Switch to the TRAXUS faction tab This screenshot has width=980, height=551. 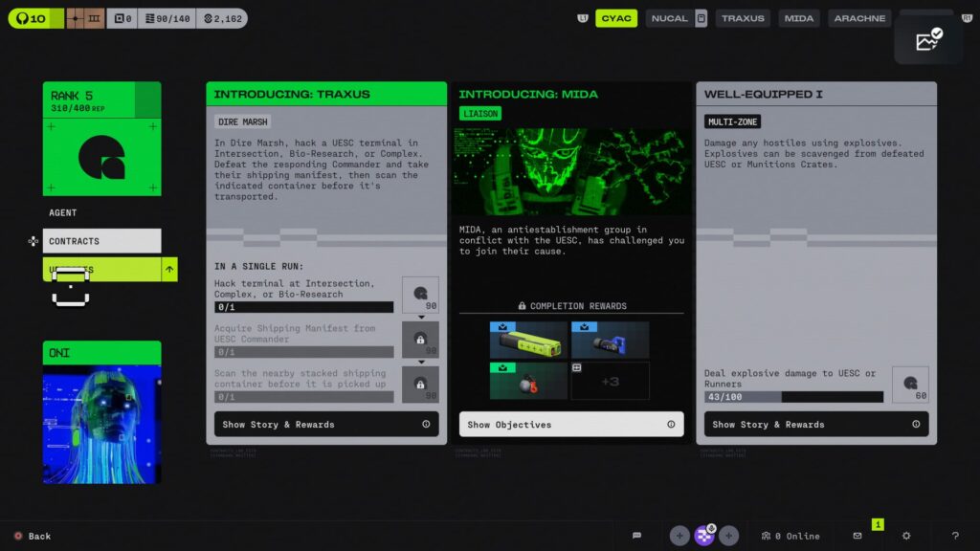click(x=743, y=18)
